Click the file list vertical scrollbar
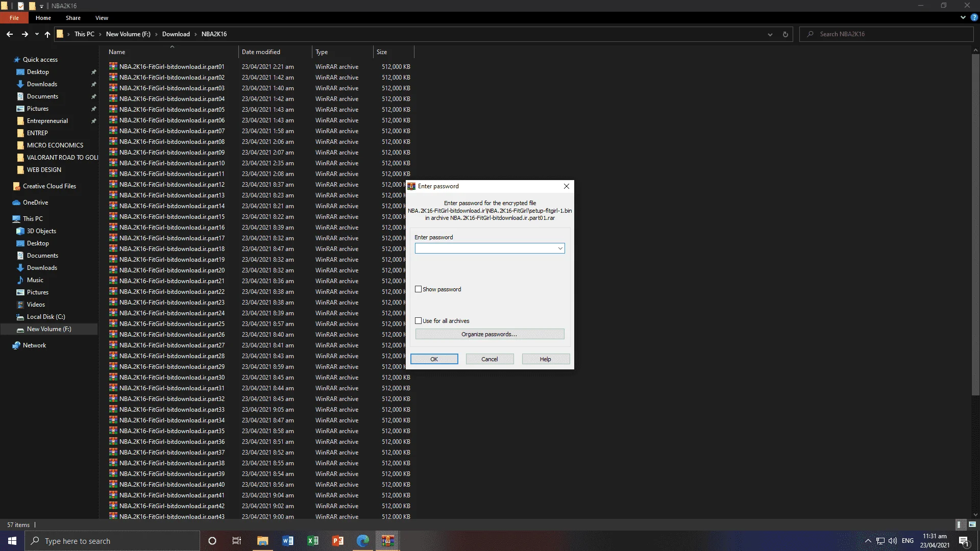 (x=975, y=224)
